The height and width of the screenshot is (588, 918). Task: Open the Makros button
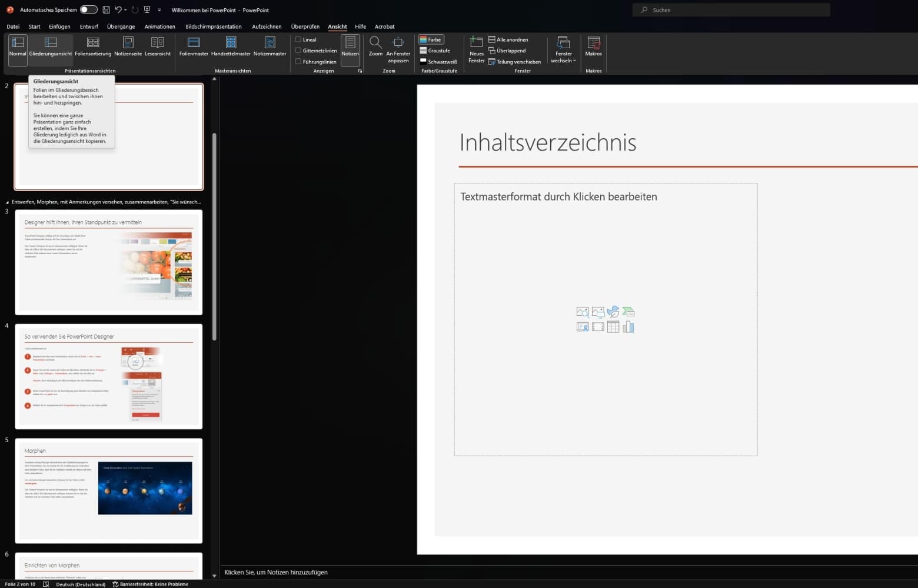(x=593, y=46)
